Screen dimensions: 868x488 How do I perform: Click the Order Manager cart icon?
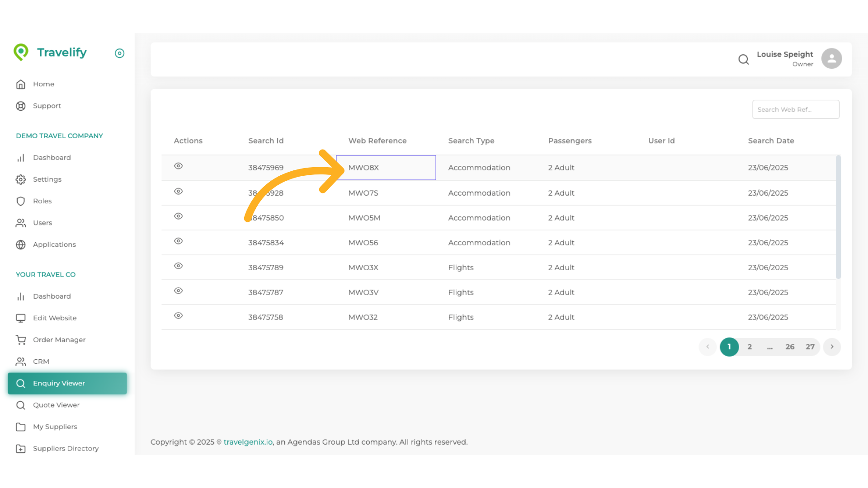coord(21,339)
